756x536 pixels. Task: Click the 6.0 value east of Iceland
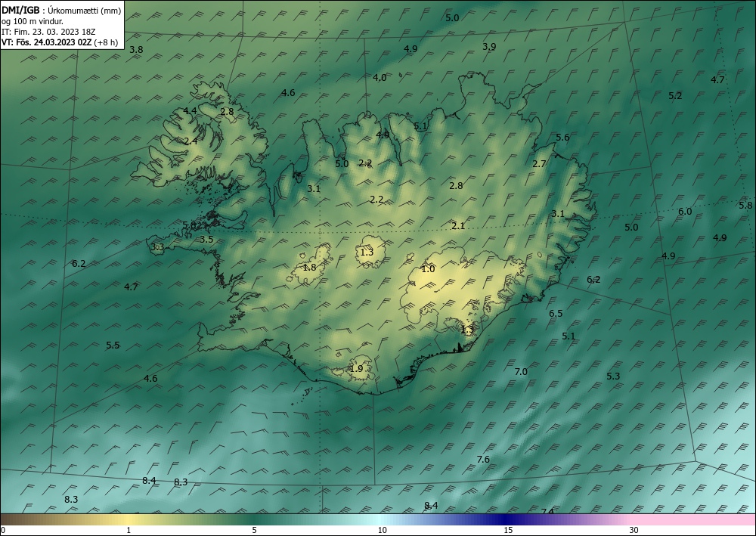click(x=685, y=212)
